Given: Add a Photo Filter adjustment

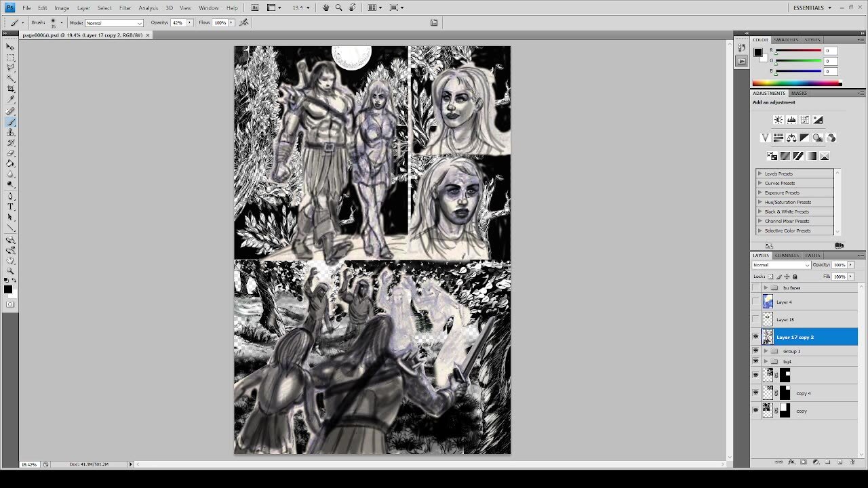Looking at the screenshot, I should point(818,138).
